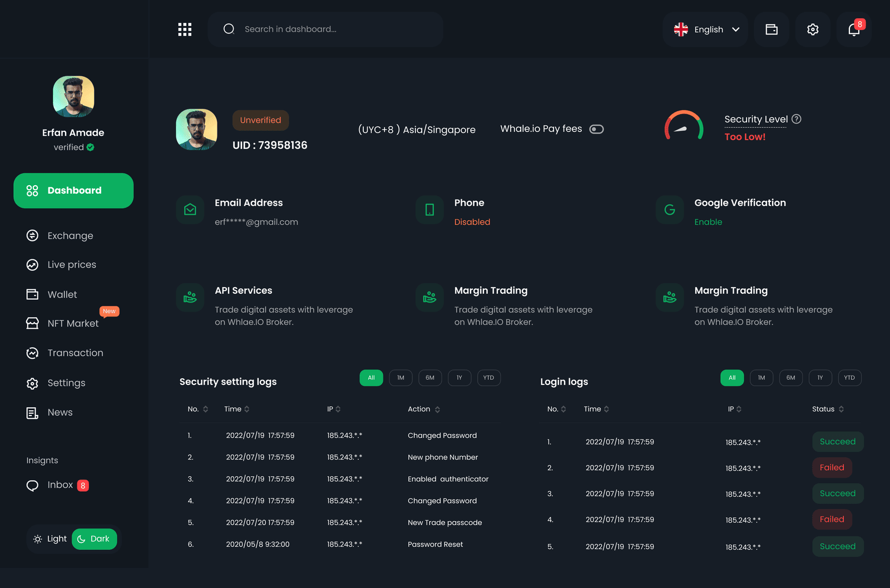Select All filter in Login logs
The height and width of the screenshot is (588, 890).
(732, 378)
